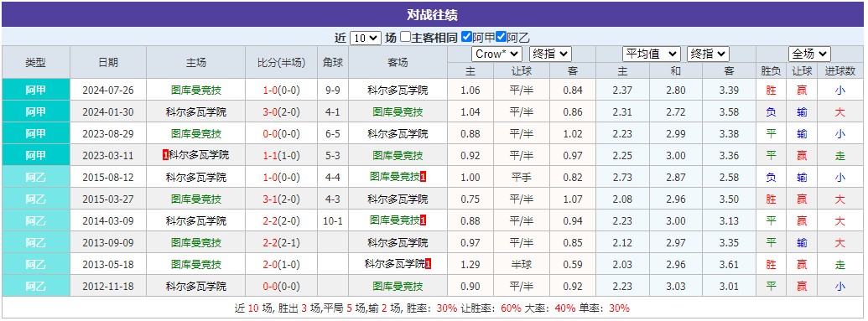Click the 平手 handicap cell on 2015-08-12
The height and width of the screenshot is (321, 868).
point(522,177)
